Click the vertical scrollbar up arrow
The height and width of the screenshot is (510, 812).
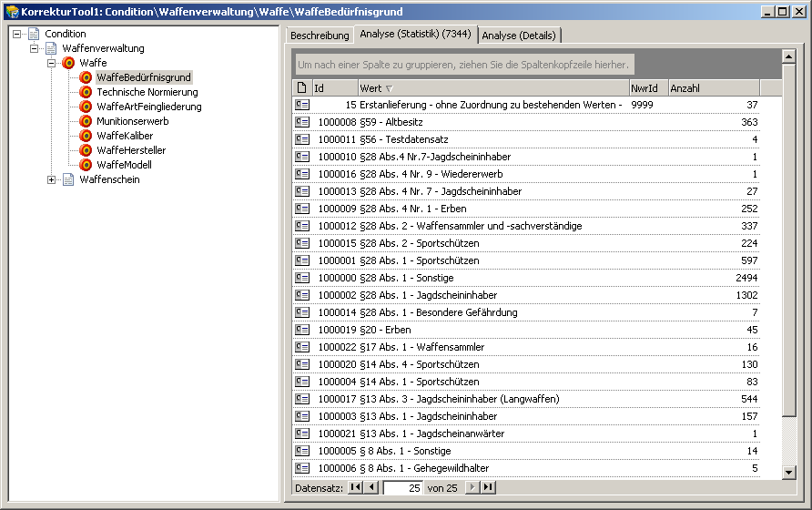click(789, 56)
